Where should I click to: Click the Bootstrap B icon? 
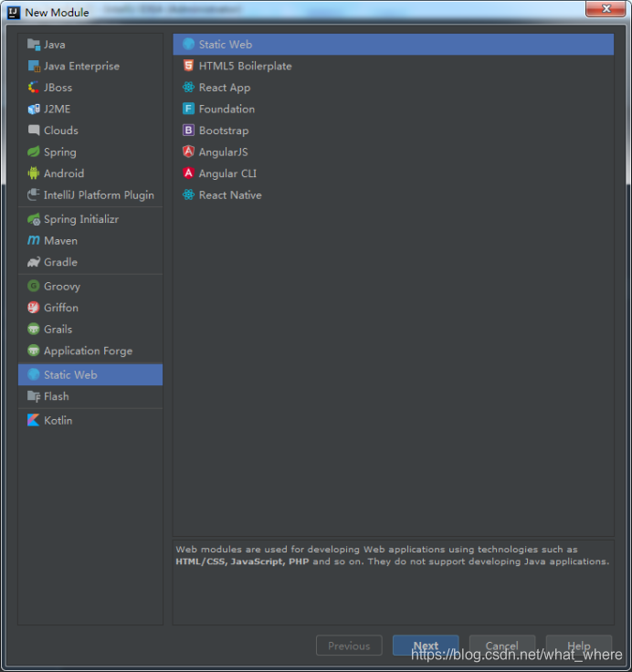pyautogui.click(x=188, y=131)
